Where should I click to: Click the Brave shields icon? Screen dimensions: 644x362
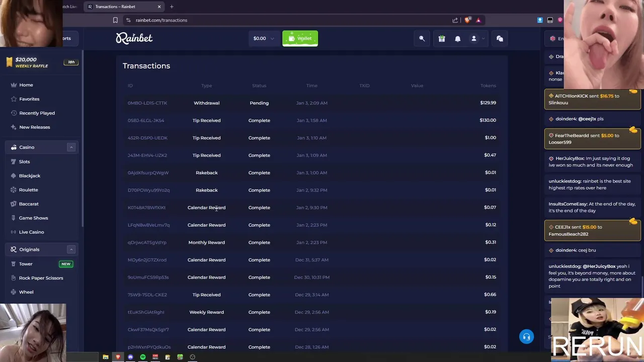467,20
